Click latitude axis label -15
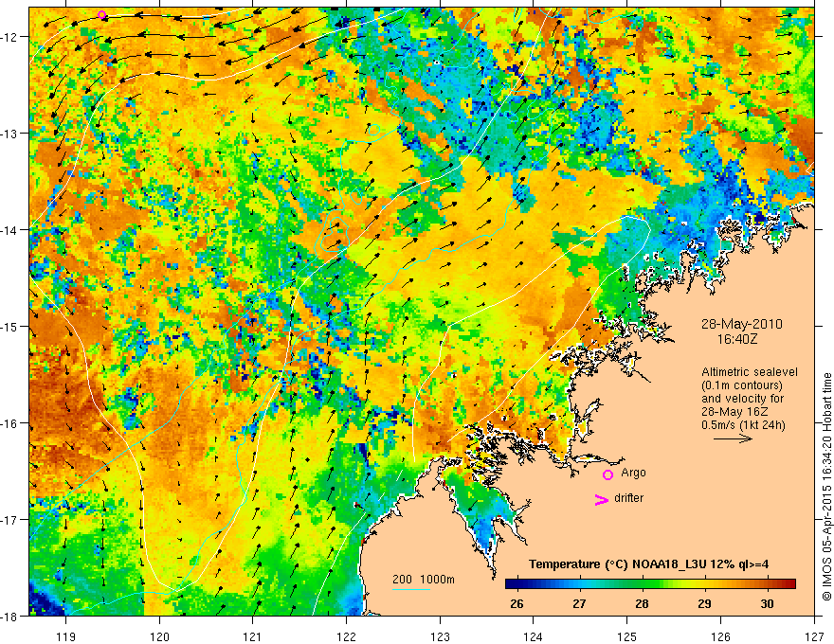This screenshot has width=834, height=644. tap(10, 326)
